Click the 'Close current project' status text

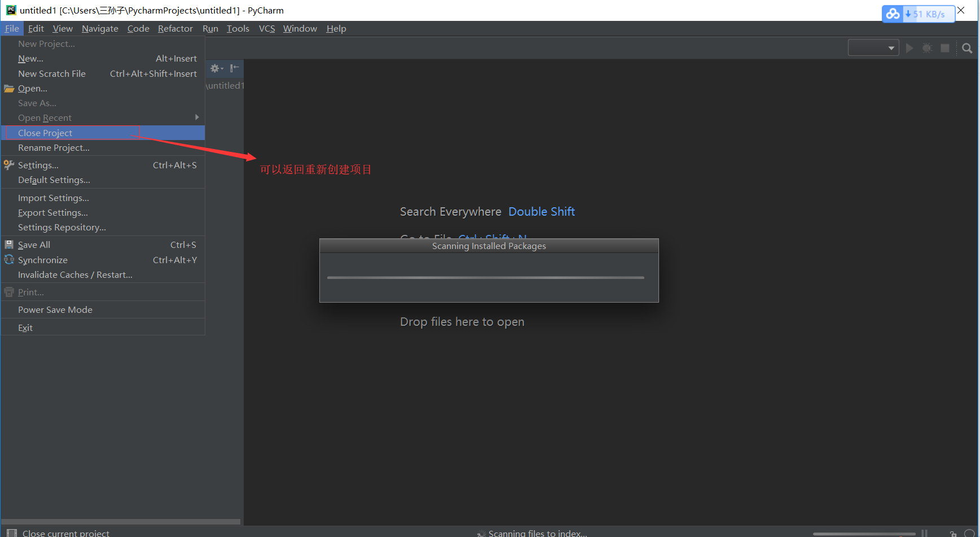click(x=66, y=534)
